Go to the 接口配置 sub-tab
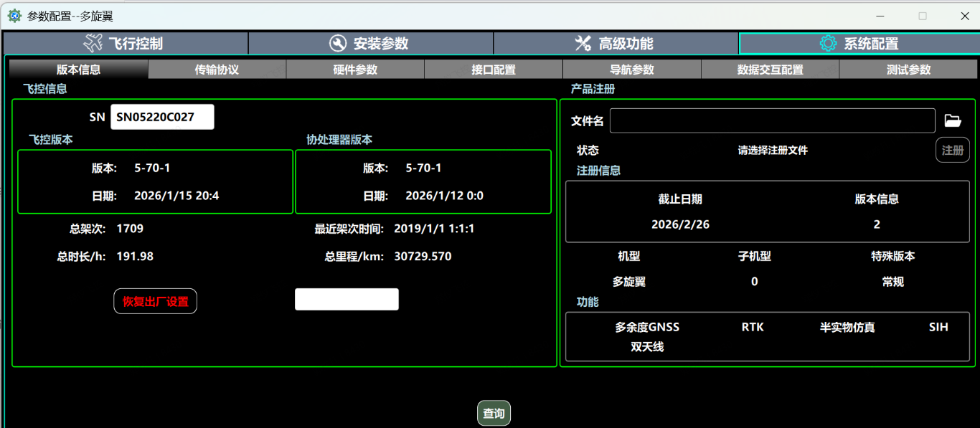Image resolution: width=980 pixels, height=428 pixels. pyautogui.click(x=494, y=70)
